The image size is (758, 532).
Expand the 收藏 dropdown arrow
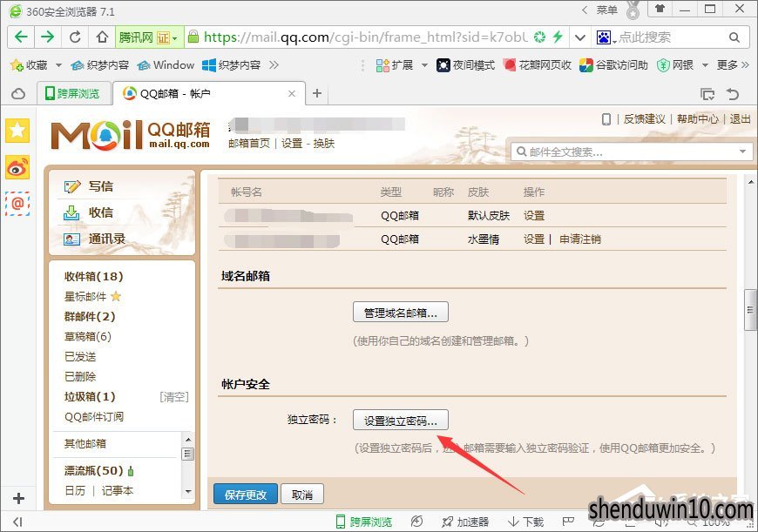[58, 64]
